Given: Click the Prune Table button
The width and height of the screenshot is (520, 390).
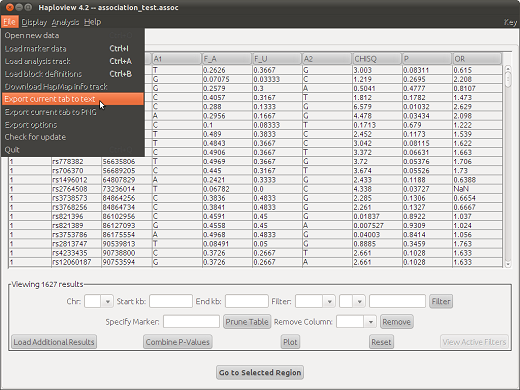Looking at the screenshot, I should [247, 322].
